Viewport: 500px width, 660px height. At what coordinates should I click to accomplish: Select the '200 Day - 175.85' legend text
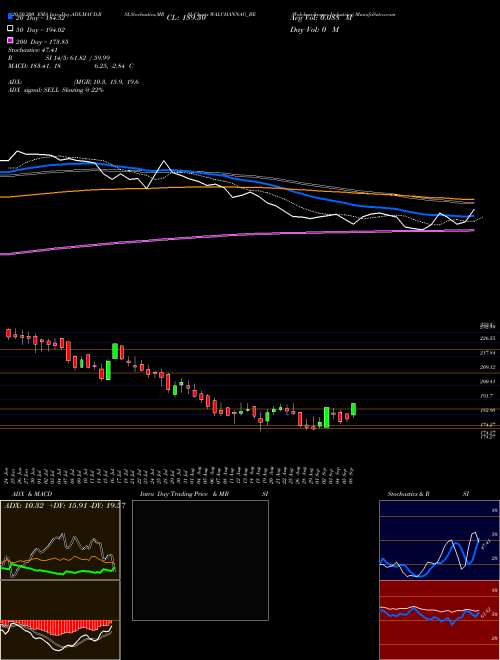pos(43,42)
